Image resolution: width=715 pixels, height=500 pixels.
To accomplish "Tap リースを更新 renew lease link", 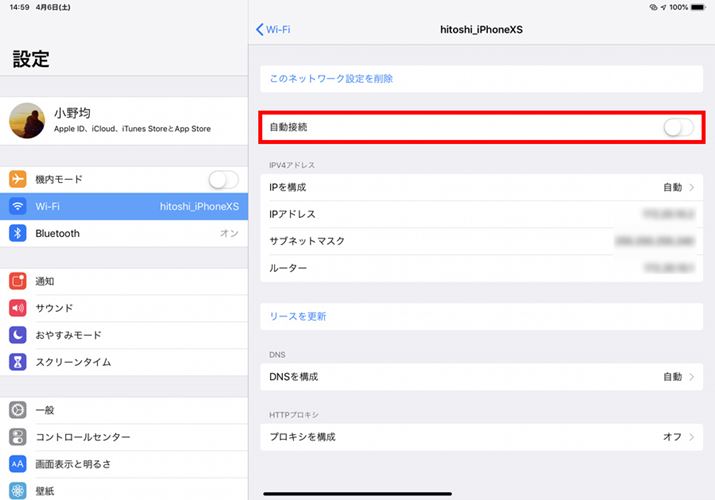I will 298,316.
